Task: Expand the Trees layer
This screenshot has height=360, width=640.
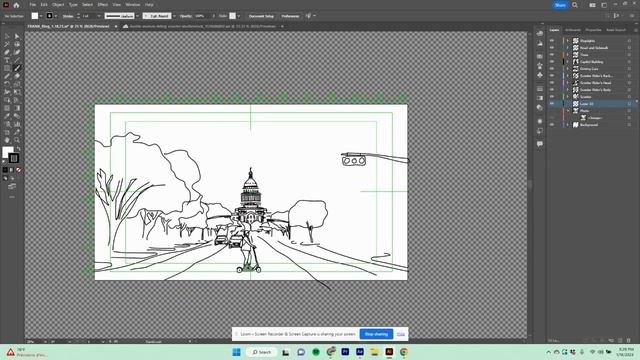Action: point(567,55)
